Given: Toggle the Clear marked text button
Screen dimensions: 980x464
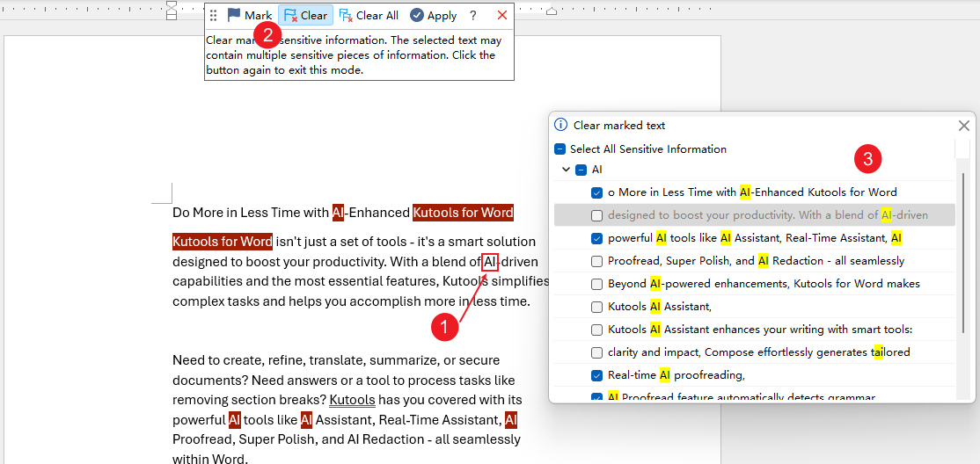Looking at the screenshot, I should 305,15.
